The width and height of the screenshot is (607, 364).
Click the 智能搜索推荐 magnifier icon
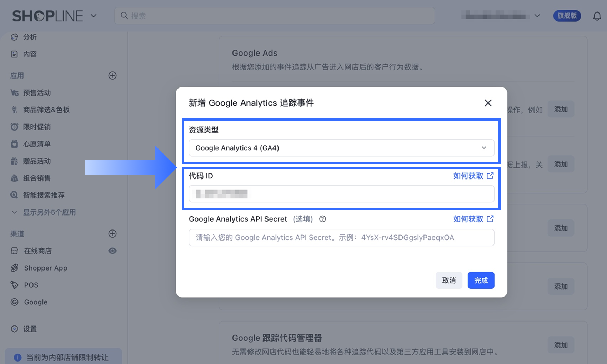[x=14, y=195]
